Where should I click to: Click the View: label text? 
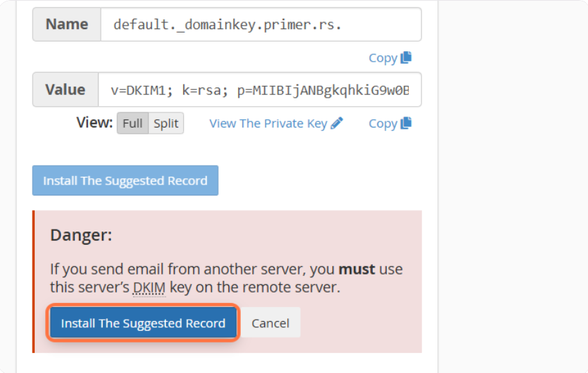coord(94,123)
